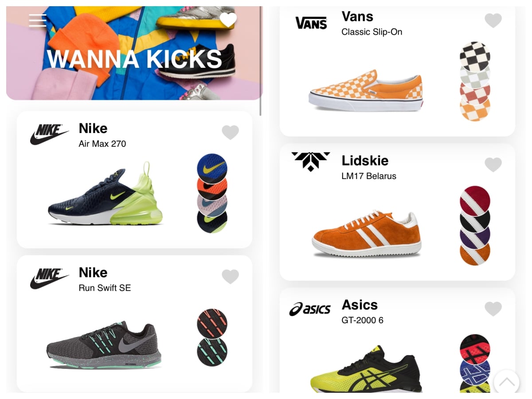Open the Air Max 270 shoe image

106,194
